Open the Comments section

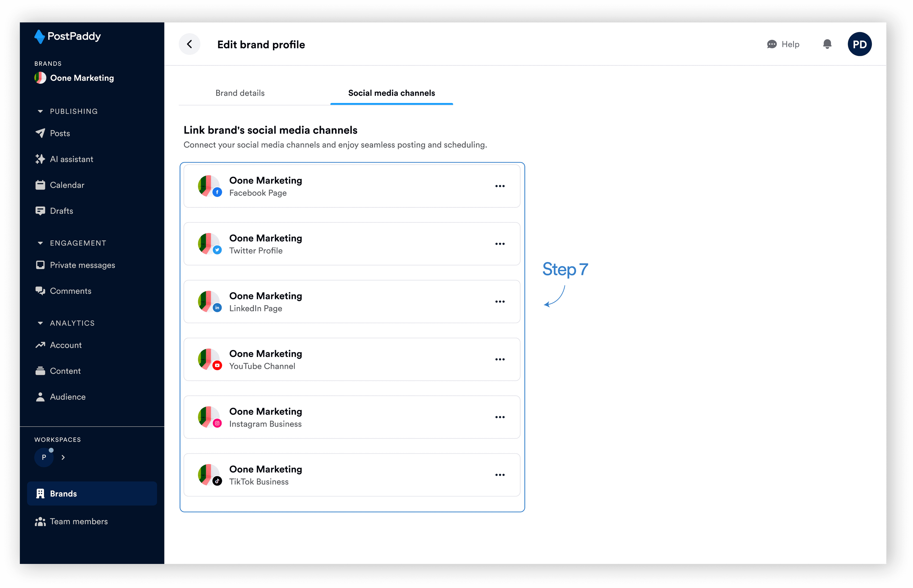point(70,291)
